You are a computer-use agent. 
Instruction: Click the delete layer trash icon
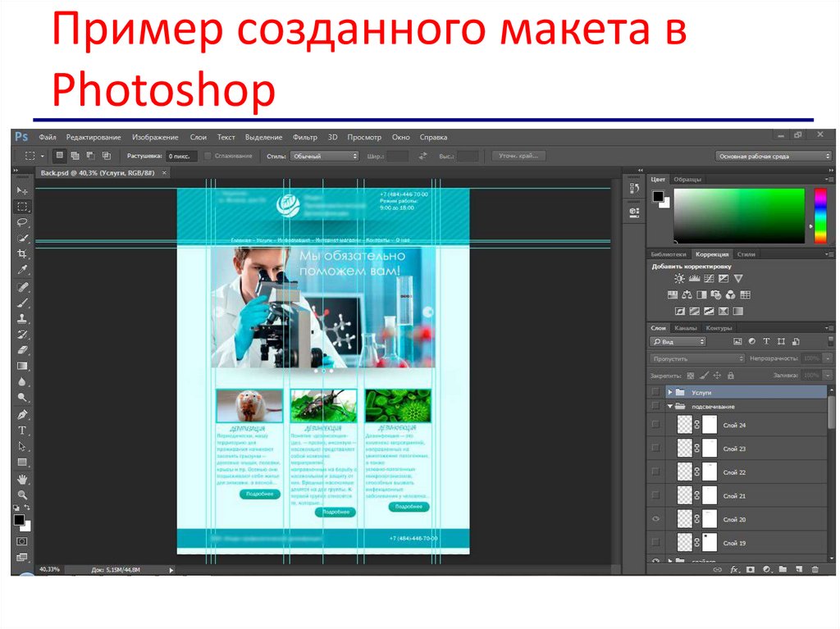[815, 568]
